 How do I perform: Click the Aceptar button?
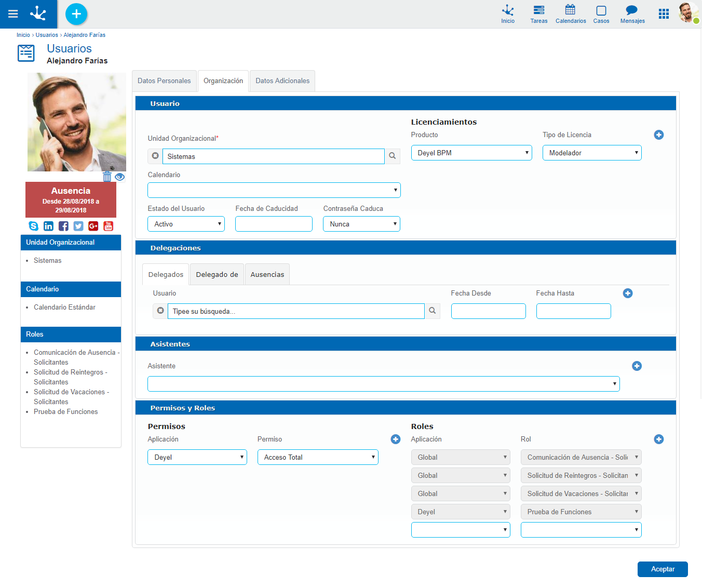point(663,569)
